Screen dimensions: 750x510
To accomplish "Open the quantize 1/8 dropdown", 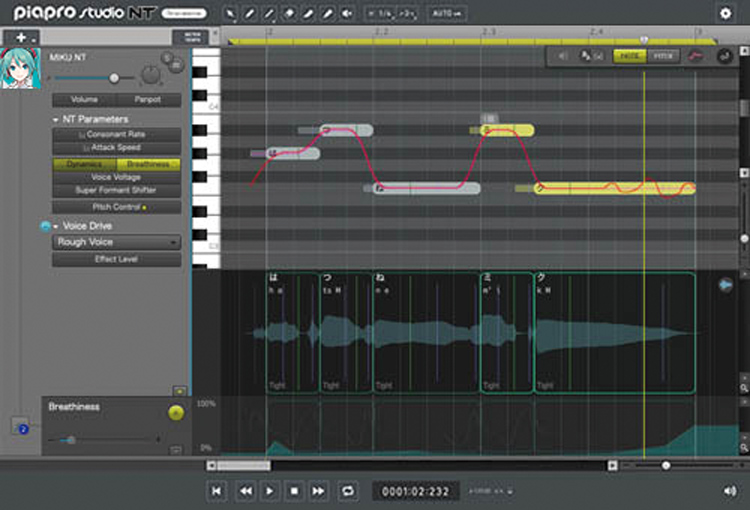I will tap(383, 14).
